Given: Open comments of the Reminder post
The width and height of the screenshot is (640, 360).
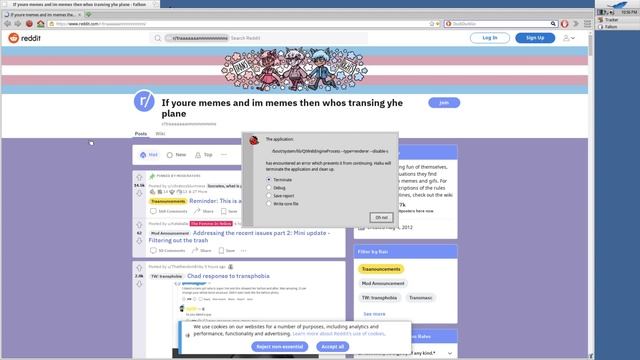Looking at the screenshot, I should tap(169, 211).
